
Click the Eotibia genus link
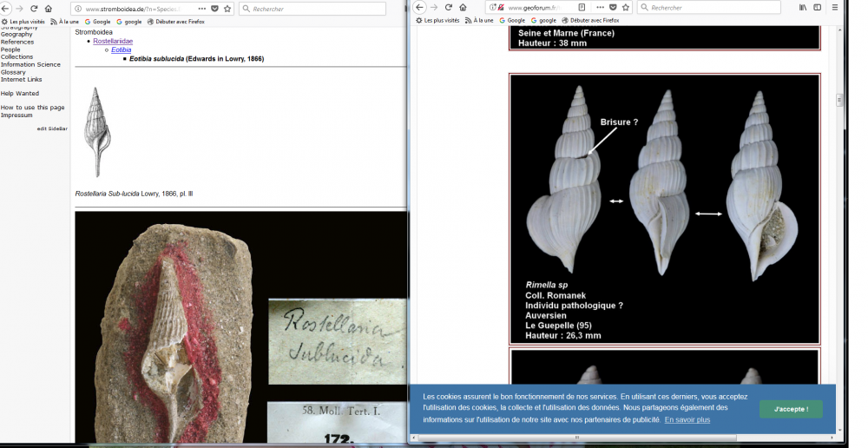122,50
